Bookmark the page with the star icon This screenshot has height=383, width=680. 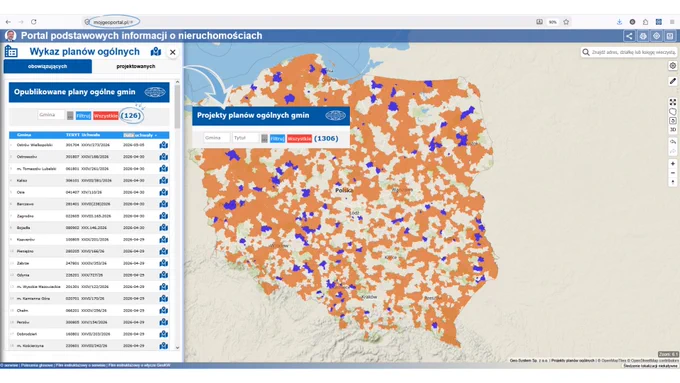[566, 22]
